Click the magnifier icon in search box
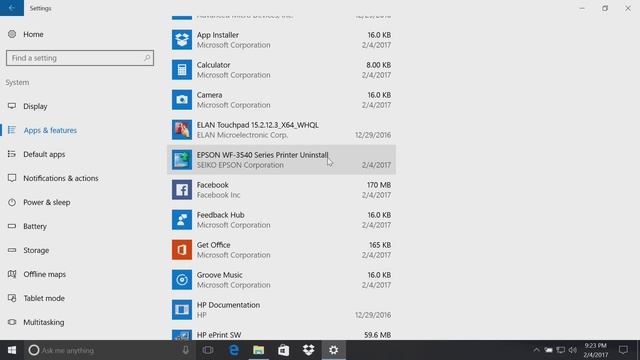 tap(147, 58)
